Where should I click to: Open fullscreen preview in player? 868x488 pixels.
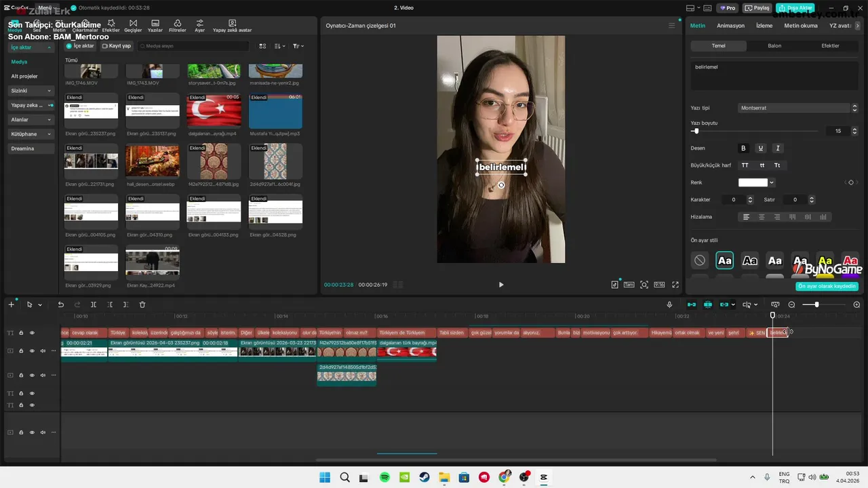tap(675, 285)
